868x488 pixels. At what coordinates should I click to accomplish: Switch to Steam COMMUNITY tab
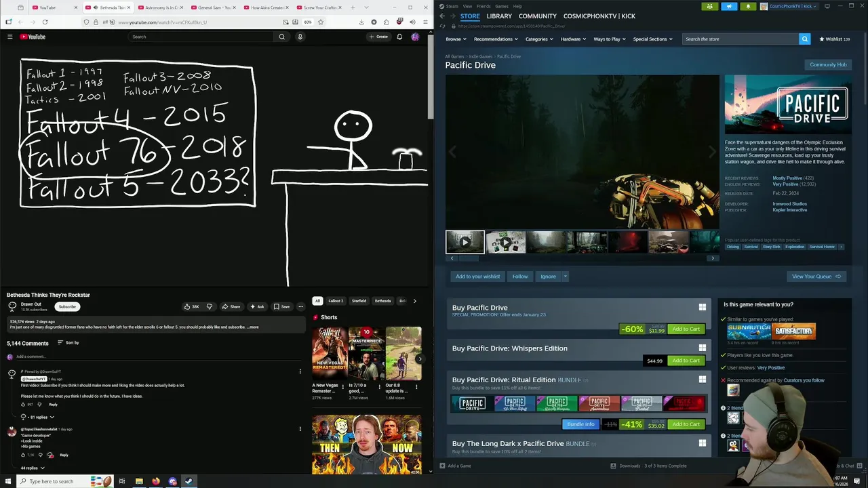538,16
